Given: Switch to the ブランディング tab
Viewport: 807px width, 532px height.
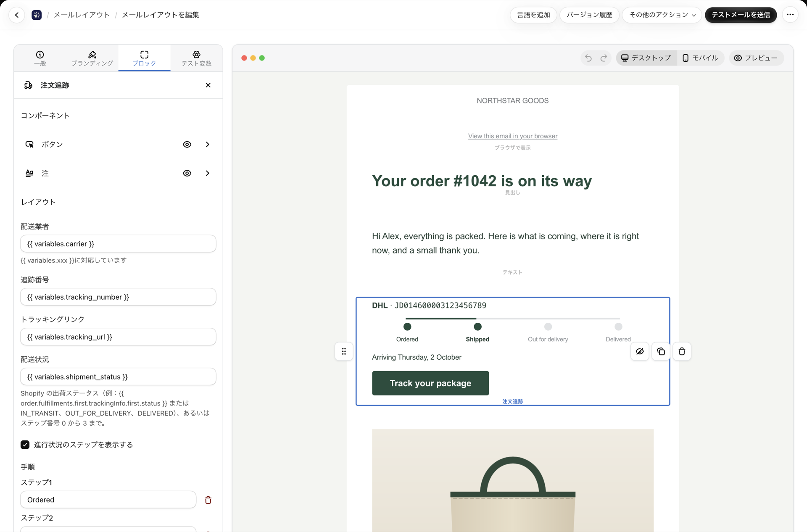Looking at the screenshot, I should tap(92, 58).
